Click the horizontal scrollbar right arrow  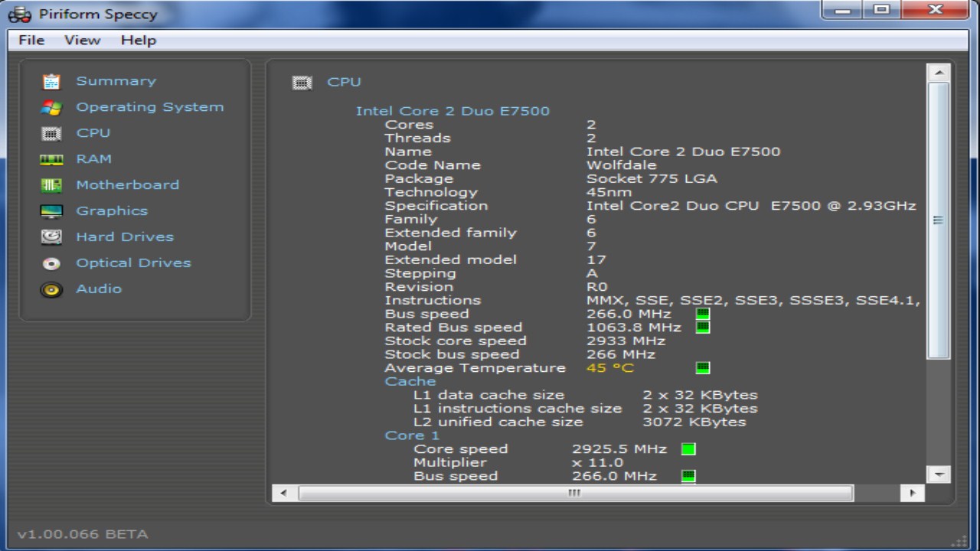[912, 494]
